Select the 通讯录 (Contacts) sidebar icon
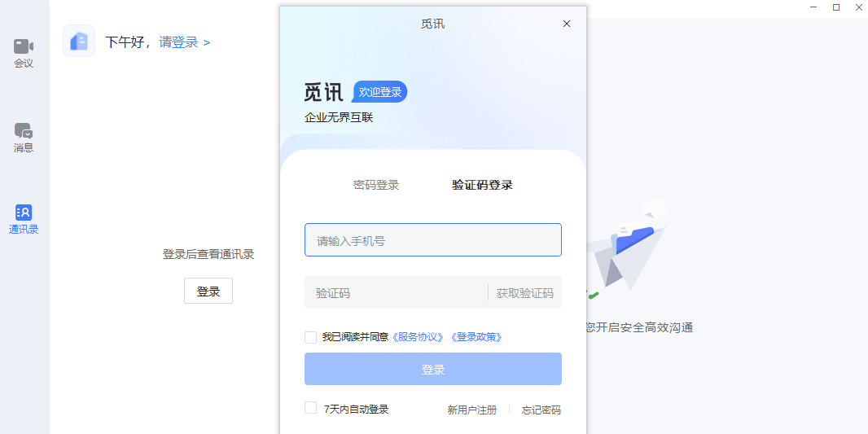 tap(24, 218)
